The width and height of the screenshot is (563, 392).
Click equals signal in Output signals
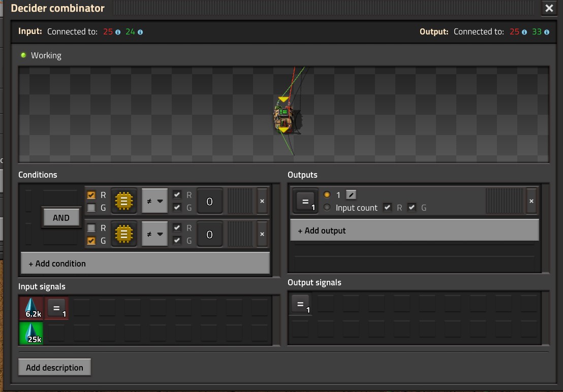(300, 305)
